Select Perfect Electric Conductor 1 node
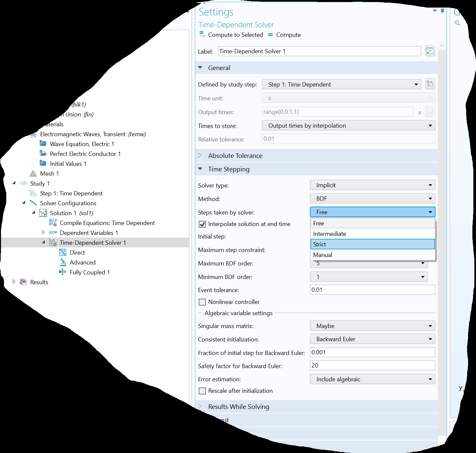Screen dimensions: 476x453 pyautogui.click(x=85, y=154)
